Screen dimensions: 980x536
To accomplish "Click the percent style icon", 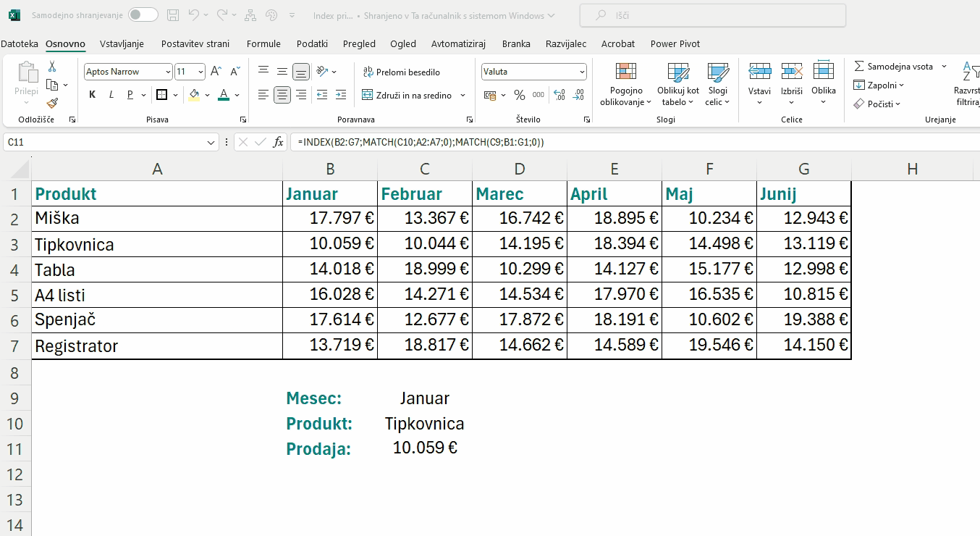I will click(520, 95).
